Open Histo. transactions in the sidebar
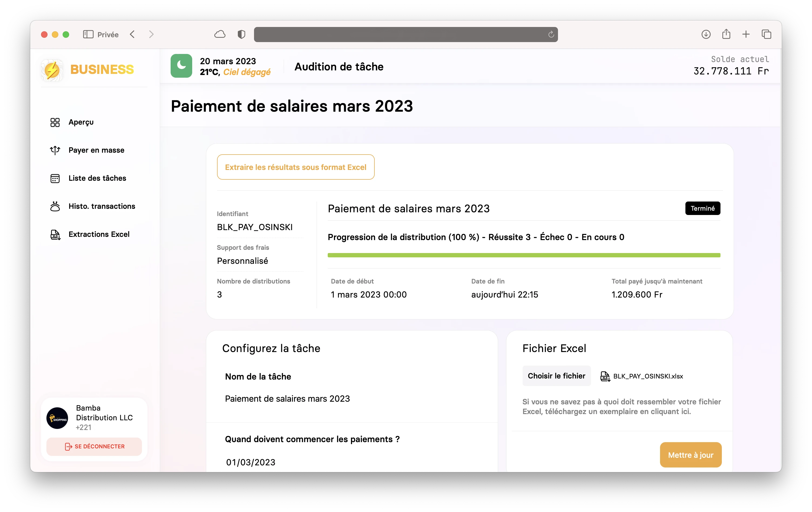 [x=102, y=206]
